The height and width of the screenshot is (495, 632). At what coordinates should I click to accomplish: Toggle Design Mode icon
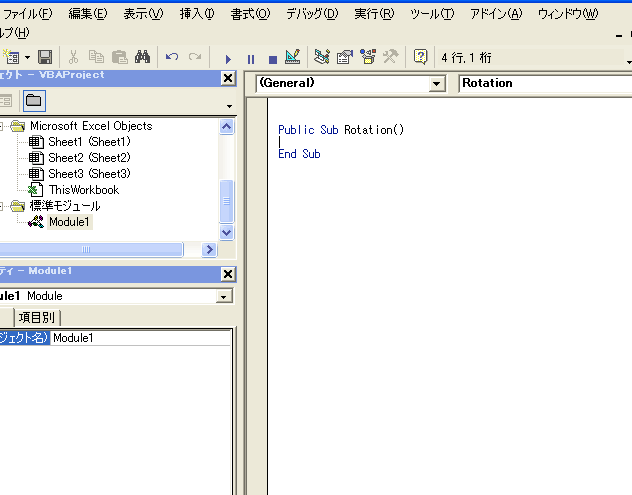pyautogui.click(x=292, y=58)
